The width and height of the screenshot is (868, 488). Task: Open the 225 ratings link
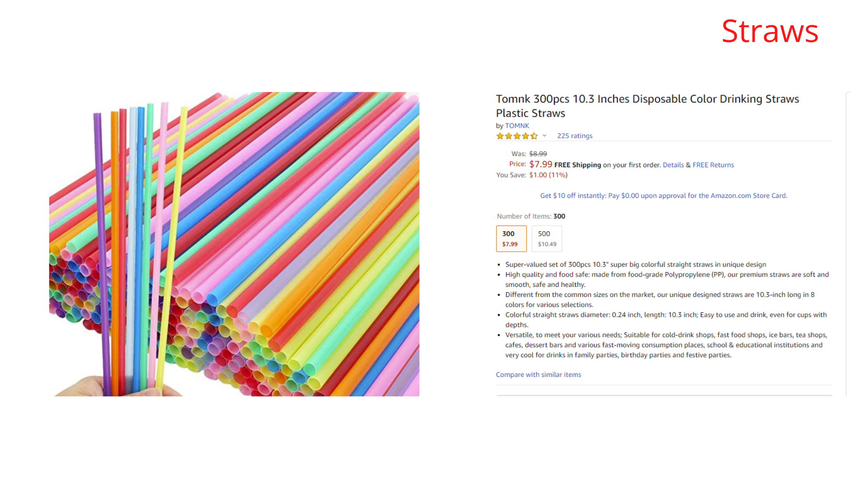click(x=575, y=136)
